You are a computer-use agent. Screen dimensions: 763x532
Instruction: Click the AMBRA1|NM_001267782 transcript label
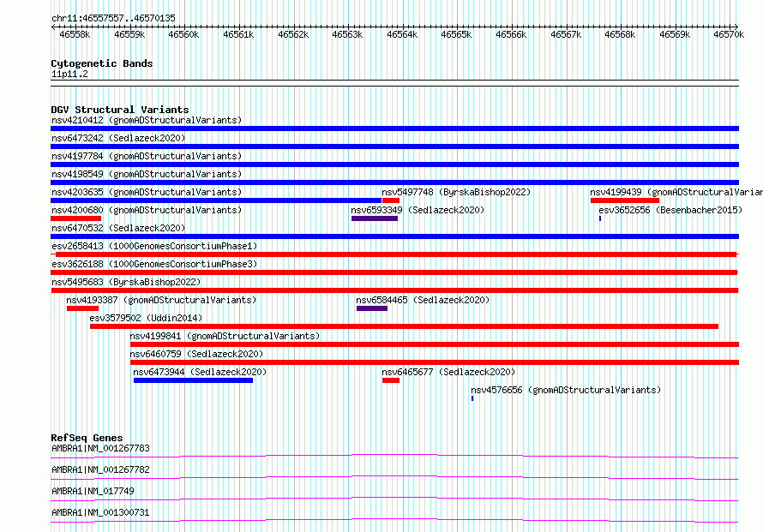coord(100,469)
